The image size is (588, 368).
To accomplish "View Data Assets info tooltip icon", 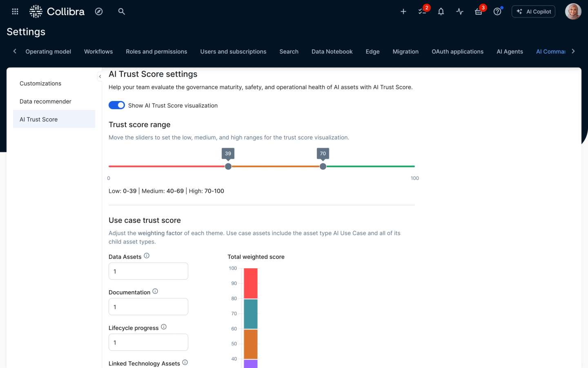I will pyautogui.click(x=147, y=255).
